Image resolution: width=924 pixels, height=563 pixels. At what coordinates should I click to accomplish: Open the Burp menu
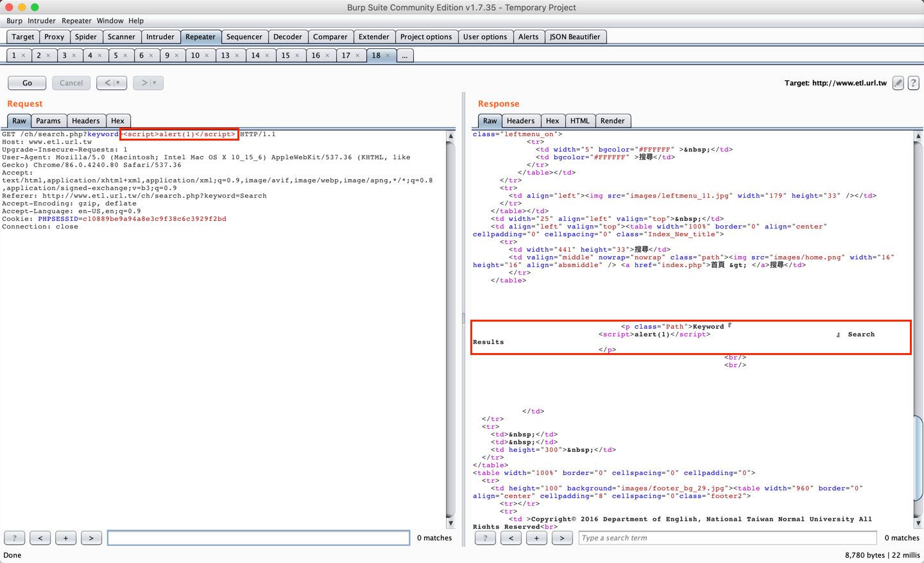(14, 21)
